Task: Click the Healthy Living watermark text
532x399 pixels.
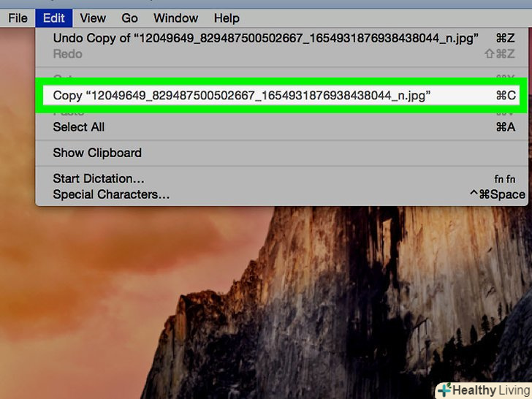Action: [x=492, y=390]
